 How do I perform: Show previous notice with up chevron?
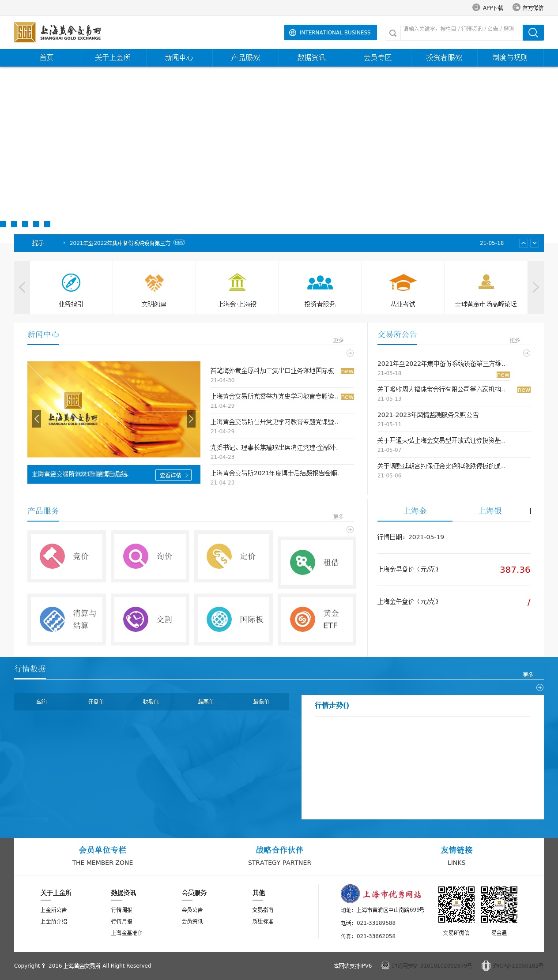[x=524, y=243]
